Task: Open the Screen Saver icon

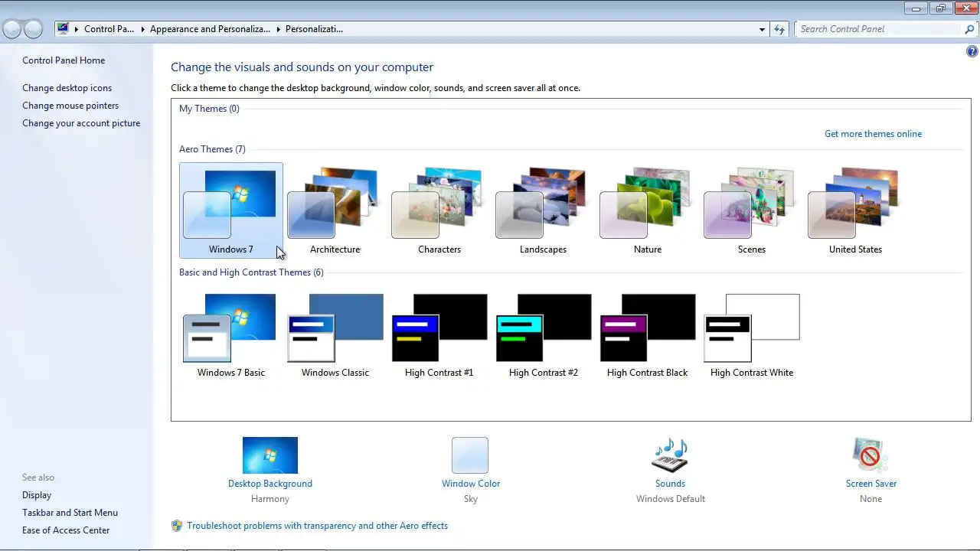Action: (x=871, y=455)
